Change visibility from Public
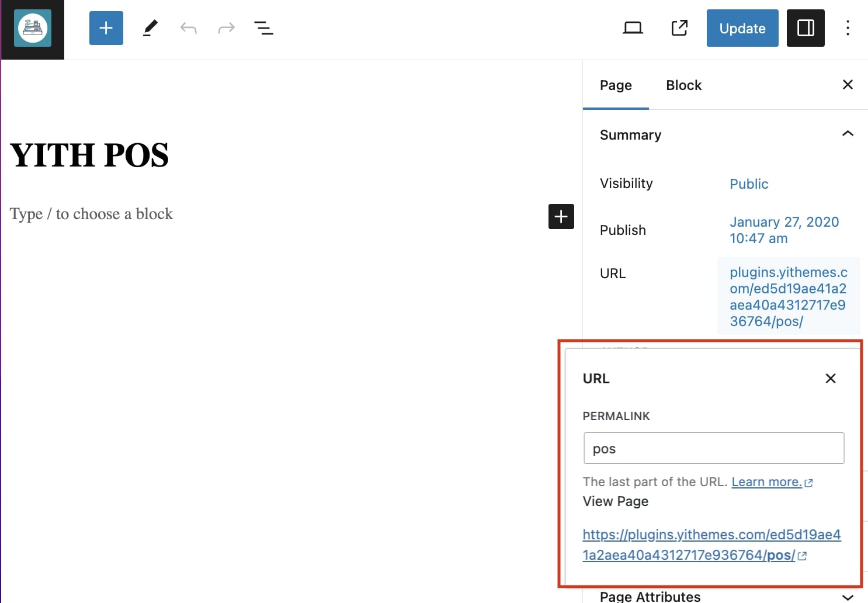This screenshot has height=603, width=868. click(x=749, y=183)
